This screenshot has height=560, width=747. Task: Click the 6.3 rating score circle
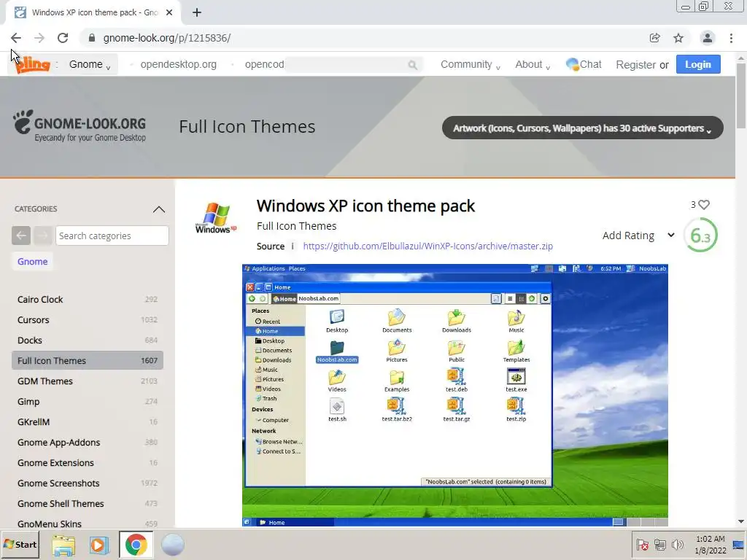700,236
